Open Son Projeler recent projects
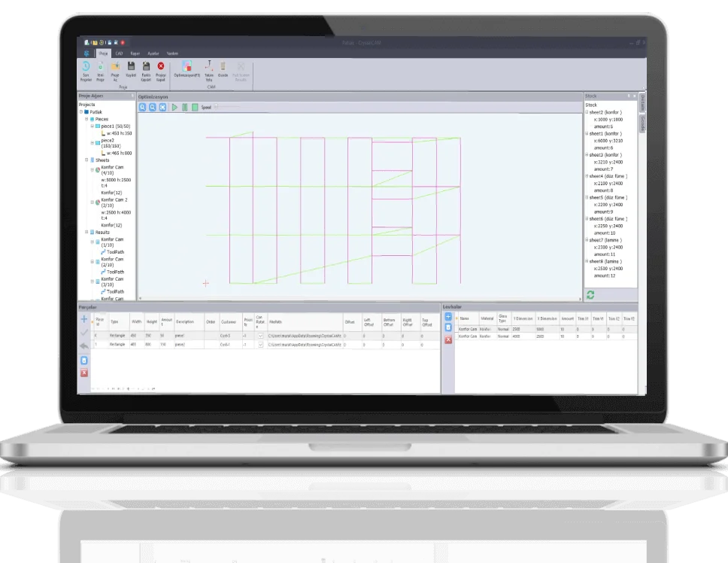Image resolution: width=728 pixels, height=563 pixels. (86, 68)
